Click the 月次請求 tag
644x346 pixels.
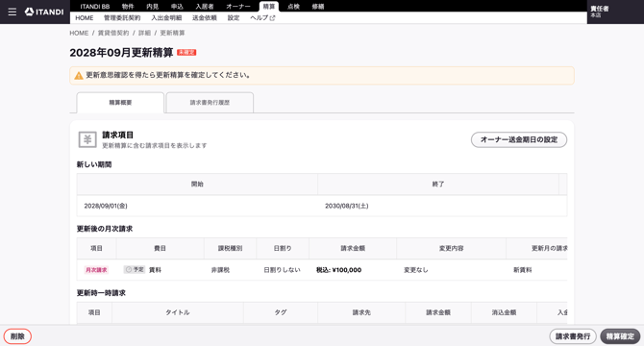click(96, 270)
